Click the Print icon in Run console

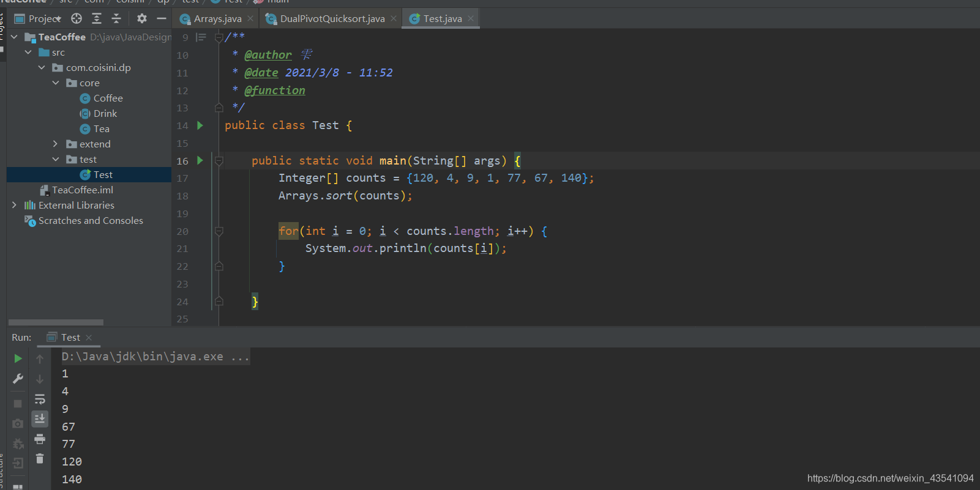40,439
